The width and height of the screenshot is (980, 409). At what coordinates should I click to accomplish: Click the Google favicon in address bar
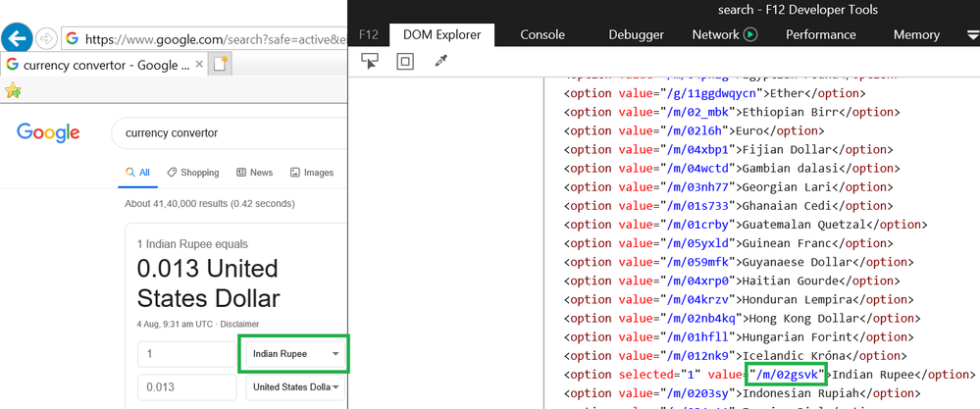pos(72,38)
